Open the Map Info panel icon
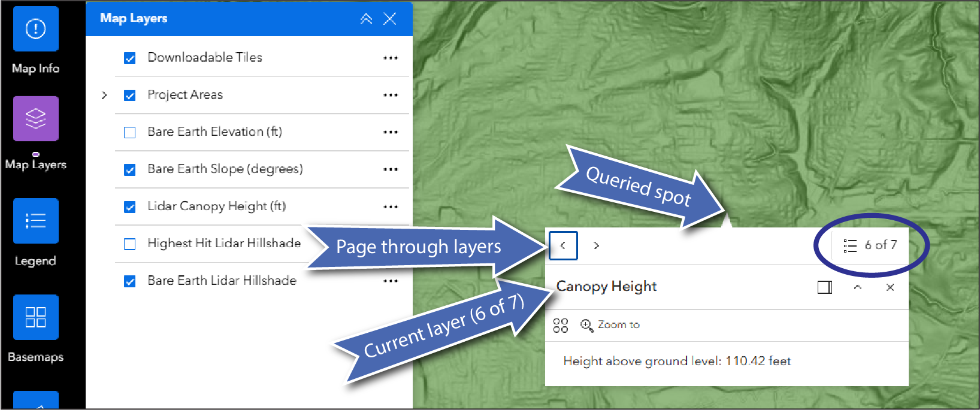980x410 pixels. [36, 29]
